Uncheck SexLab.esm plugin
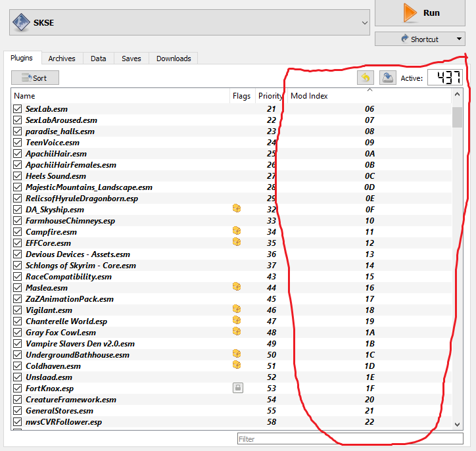 (18, 108)
